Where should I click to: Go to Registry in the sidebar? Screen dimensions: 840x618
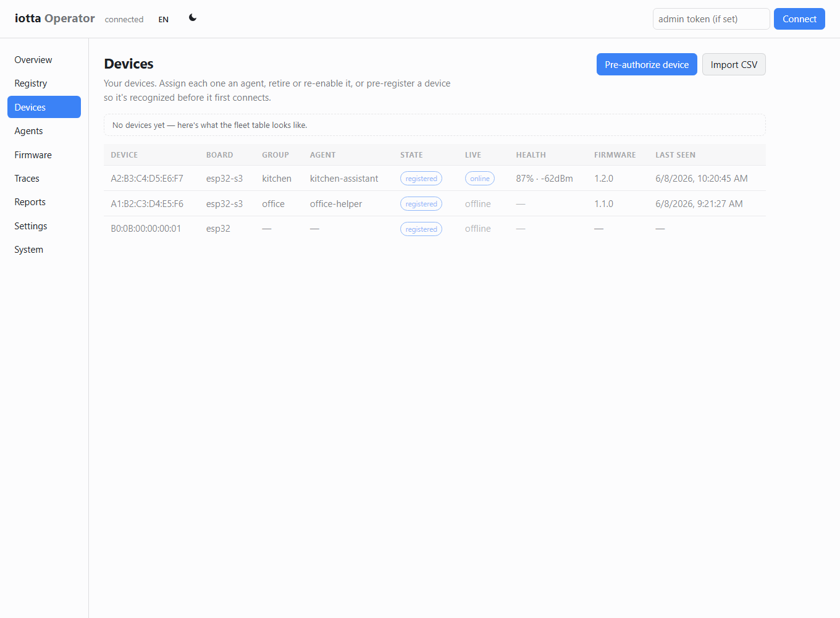(44, 83)
